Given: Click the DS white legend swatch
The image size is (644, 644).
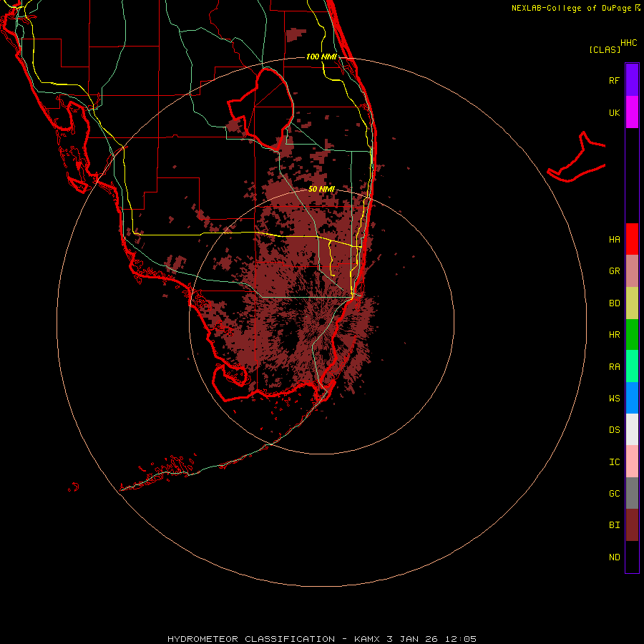Looking at the screenshot, I should click(x=632, y=429).
